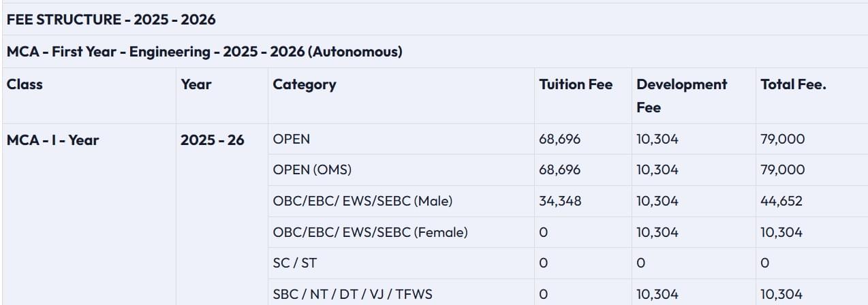Select the "MCA - I - Year" class cell
The height and width of the screenshot is (305, 868).
click(x=53, y=140)
